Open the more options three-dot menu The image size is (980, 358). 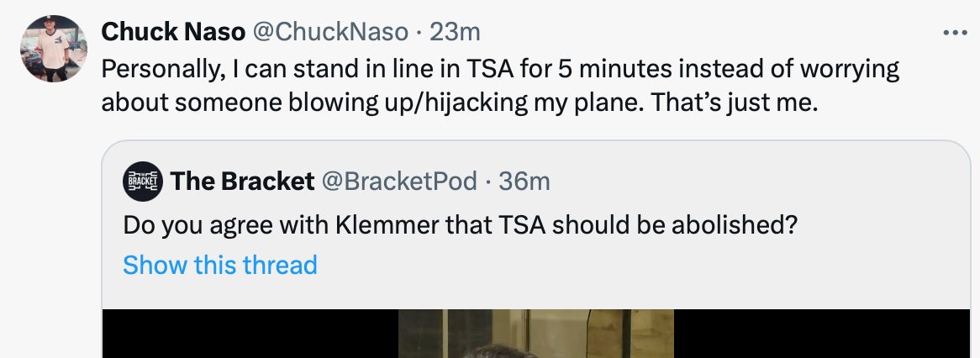pos(955,33)
